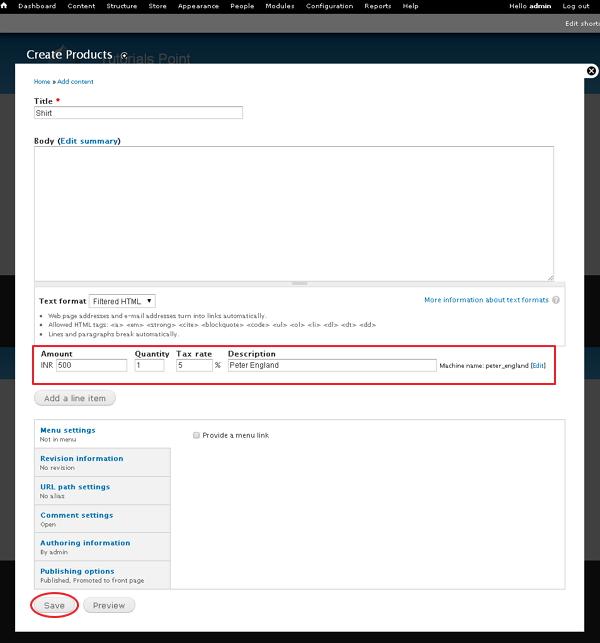The height and width of the screenshot is (643, 600).
Task: Click Log out
Action: point(576,6)
